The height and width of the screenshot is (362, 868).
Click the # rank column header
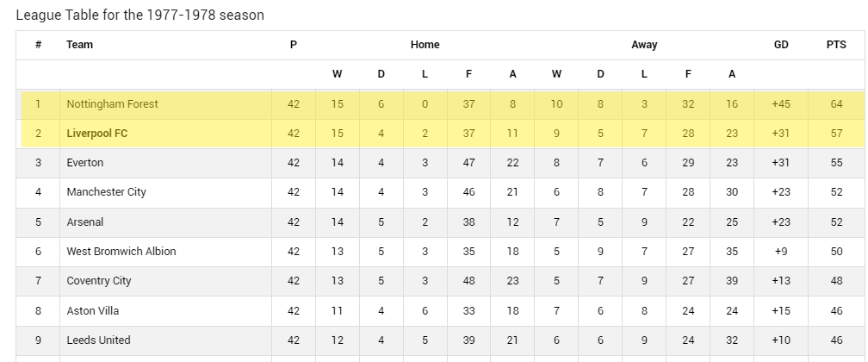(38, 45)
